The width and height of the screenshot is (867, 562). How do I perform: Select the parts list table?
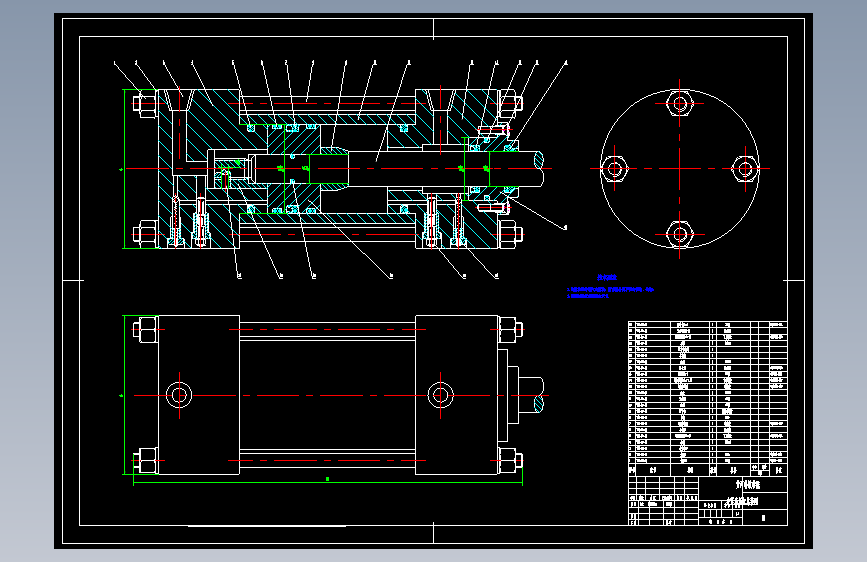pyautogui.click(x=708, y=398)
